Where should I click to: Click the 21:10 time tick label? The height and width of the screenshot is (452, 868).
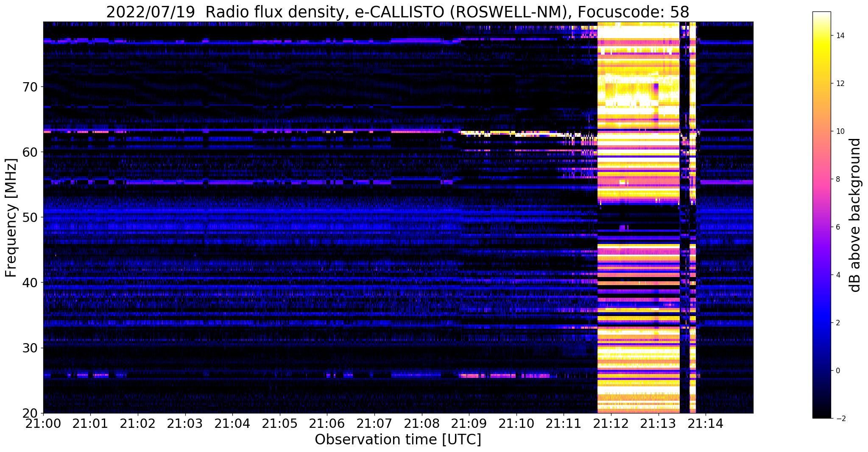click(x=516, y=423)
